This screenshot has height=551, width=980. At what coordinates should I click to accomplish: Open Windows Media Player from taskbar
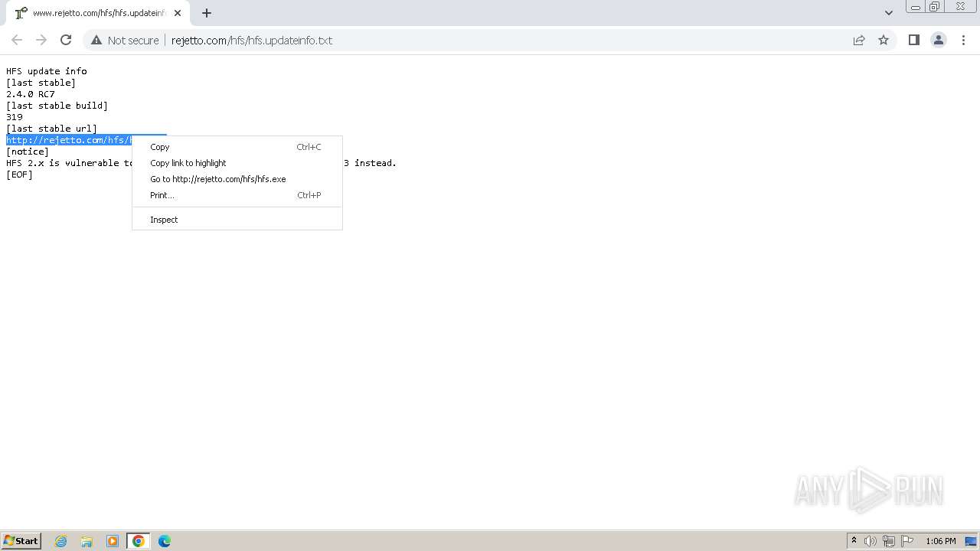pyautogui.click(x=113, y=541)
